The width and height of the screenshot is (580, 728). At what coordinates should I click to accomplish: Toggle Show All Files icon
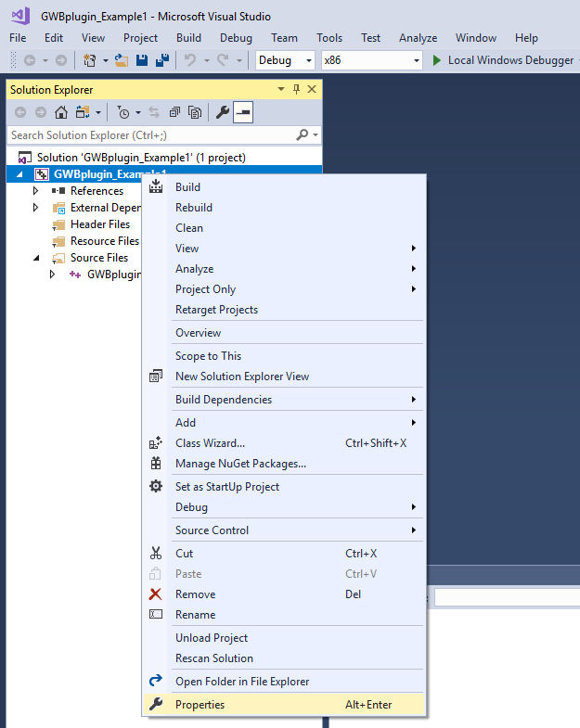click(195, 112)
